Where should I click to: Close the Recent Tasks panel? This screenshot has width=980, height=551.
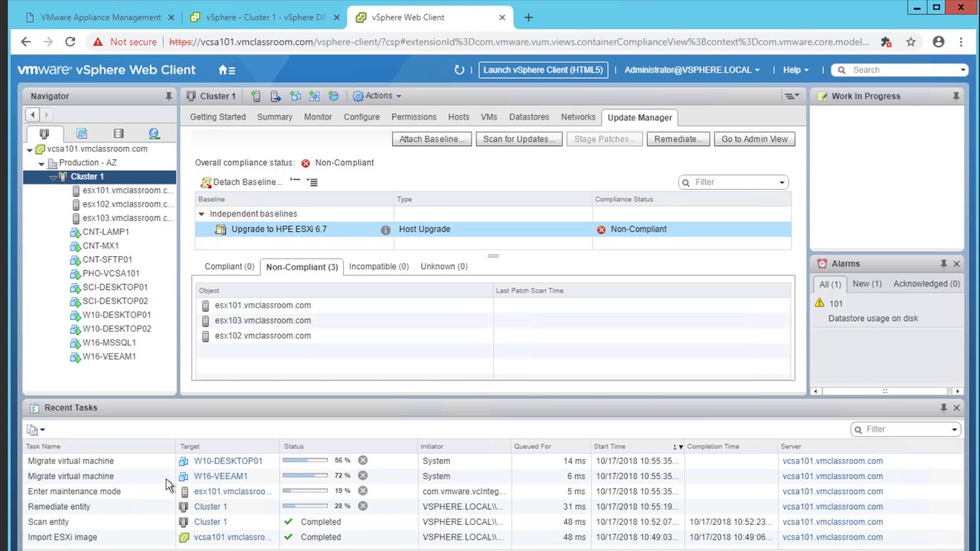point(956,408)
